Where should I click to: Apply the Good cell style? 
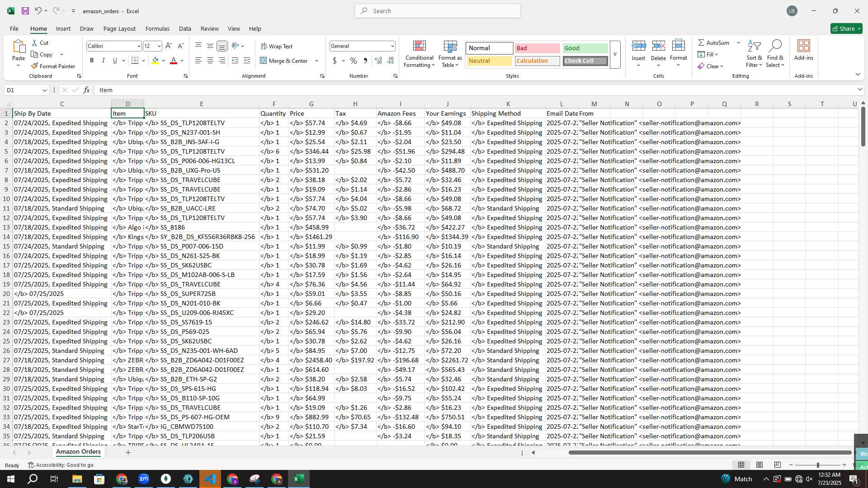(x=585, y=48)
